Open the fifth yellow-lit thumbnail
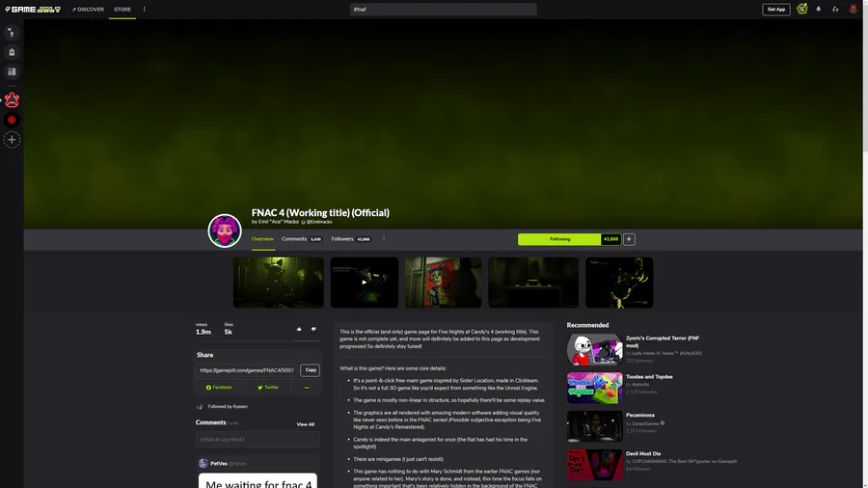This screenshot has width=868, height=488. point(619,283)
